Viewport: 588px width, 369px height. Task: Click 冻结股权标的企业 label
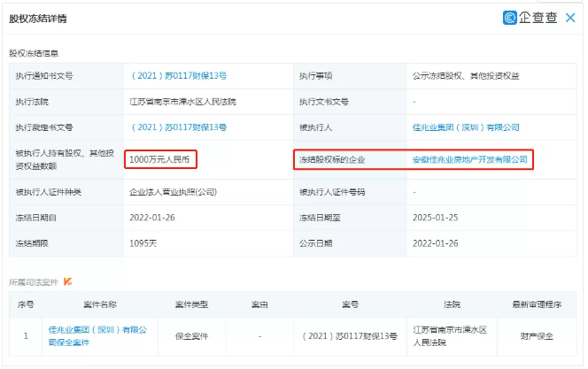[332, 159]
